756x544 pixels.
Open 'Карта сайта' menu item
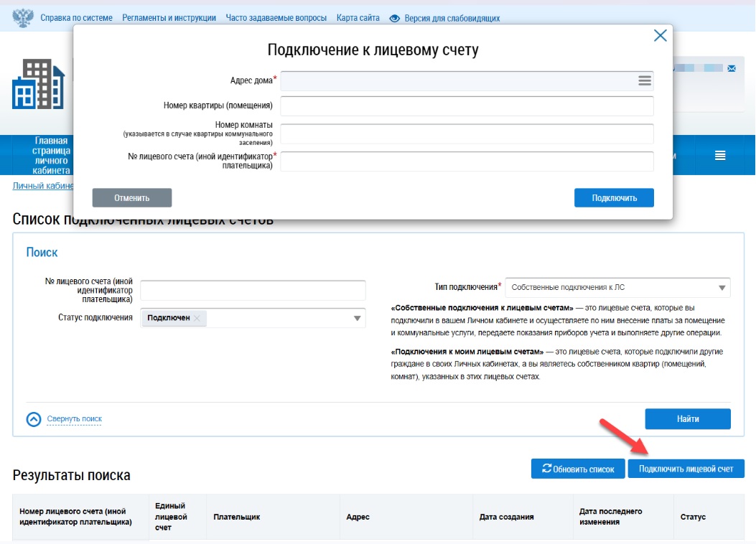click(x=358, y=18)
